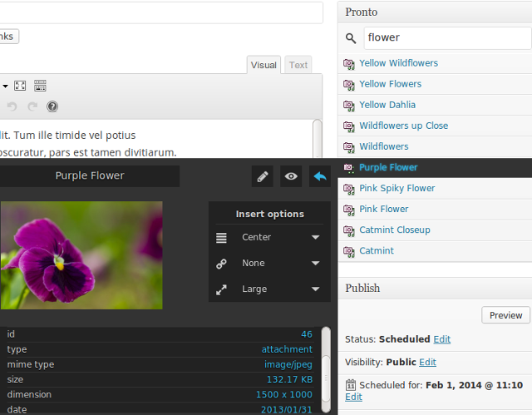The image size is (532, 415).
Task: Click the mime type value image/jpeg
Action: [288, 365]
